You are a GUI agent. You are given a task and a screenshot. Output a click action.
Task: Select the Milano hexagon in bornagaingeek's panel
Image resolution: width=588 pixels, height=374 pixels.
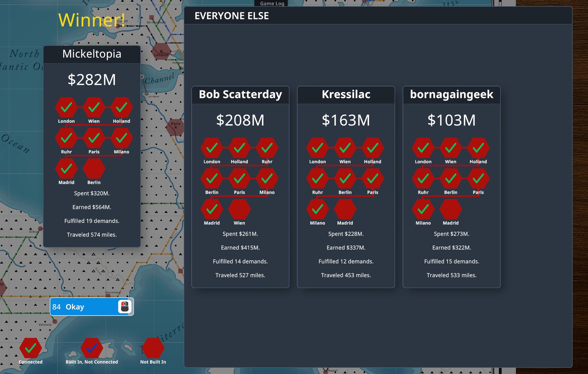tap(423, 210)
